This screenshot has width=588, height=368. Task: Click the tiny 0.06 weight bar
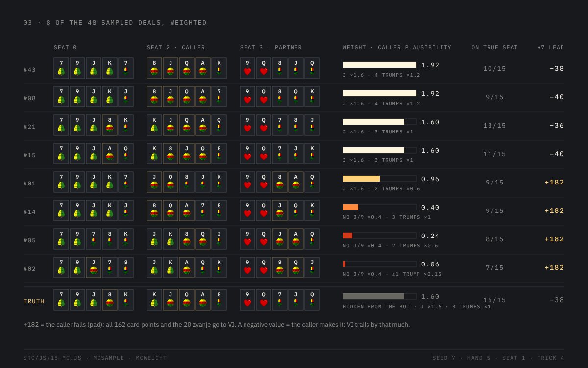tap(380, 264)
